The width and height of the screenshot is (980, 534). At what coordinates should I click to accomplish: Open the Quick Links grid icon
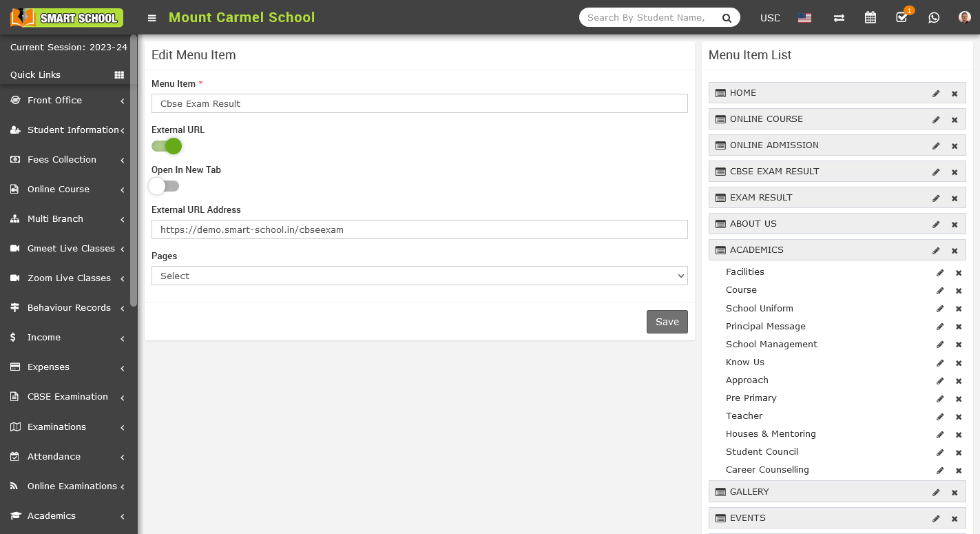coord(119,75)
